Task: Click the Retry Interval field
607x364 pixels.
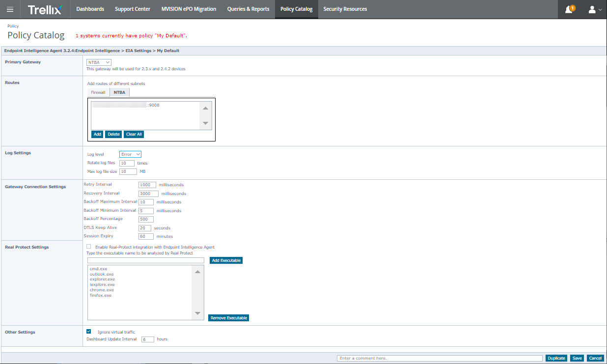Action: coord(147,185)
